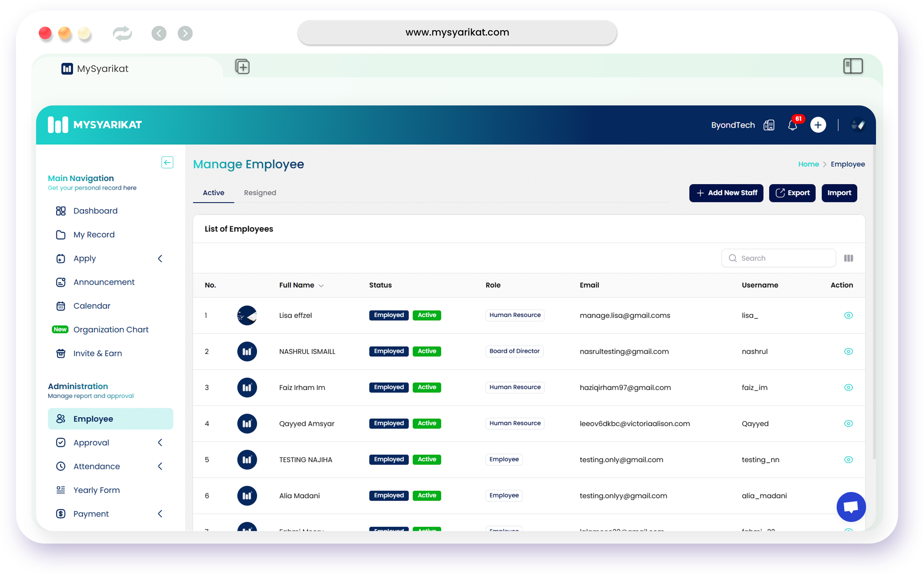Viewport: 924px width, 575px height.
Task: Click the Employed badge for Alia Madani
Action: (389, 496)
